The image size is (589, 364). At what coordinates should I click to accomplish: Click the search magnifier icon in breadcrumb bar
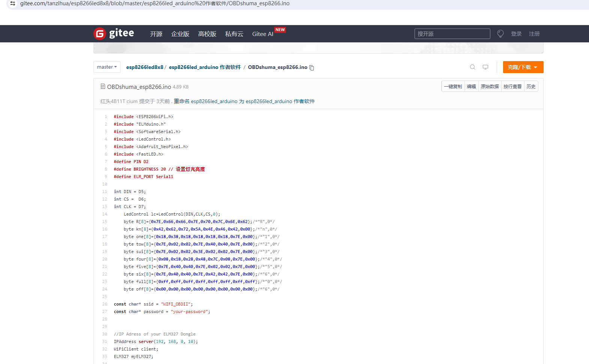click(473, 67)
